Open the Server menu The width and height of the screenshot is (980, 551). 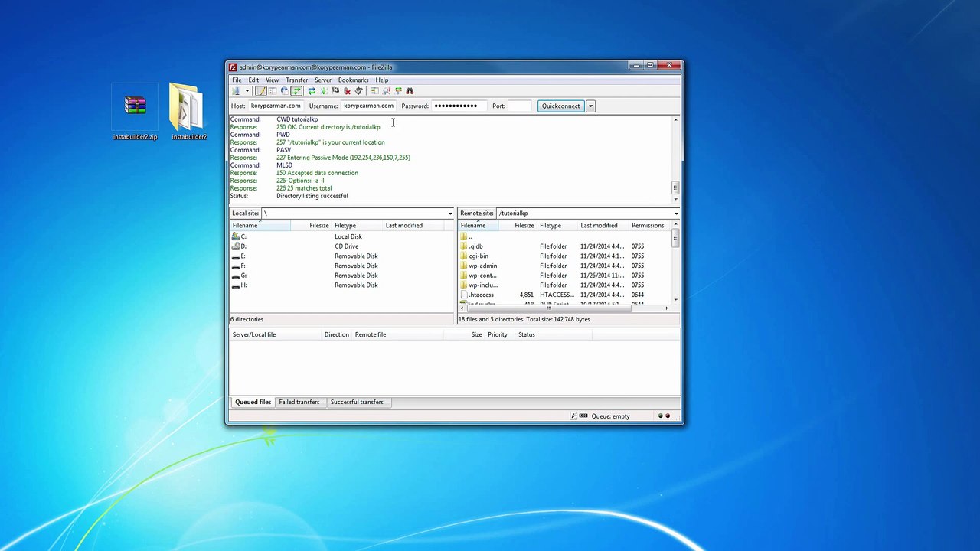click(323, 80)
